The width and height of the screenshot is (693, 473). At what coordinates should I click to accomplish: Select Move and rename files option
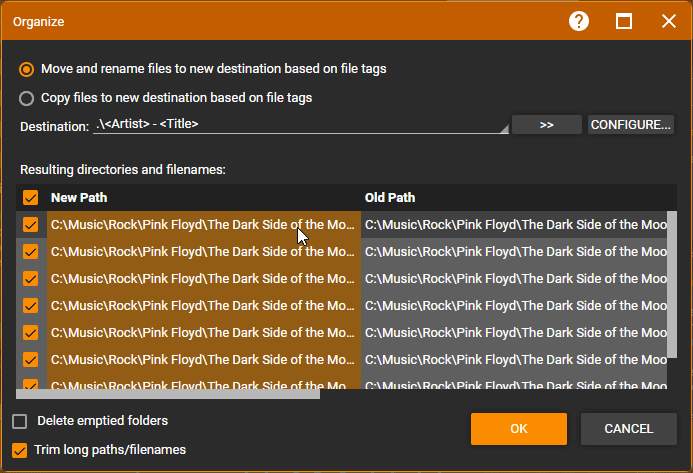pos(27,69)
